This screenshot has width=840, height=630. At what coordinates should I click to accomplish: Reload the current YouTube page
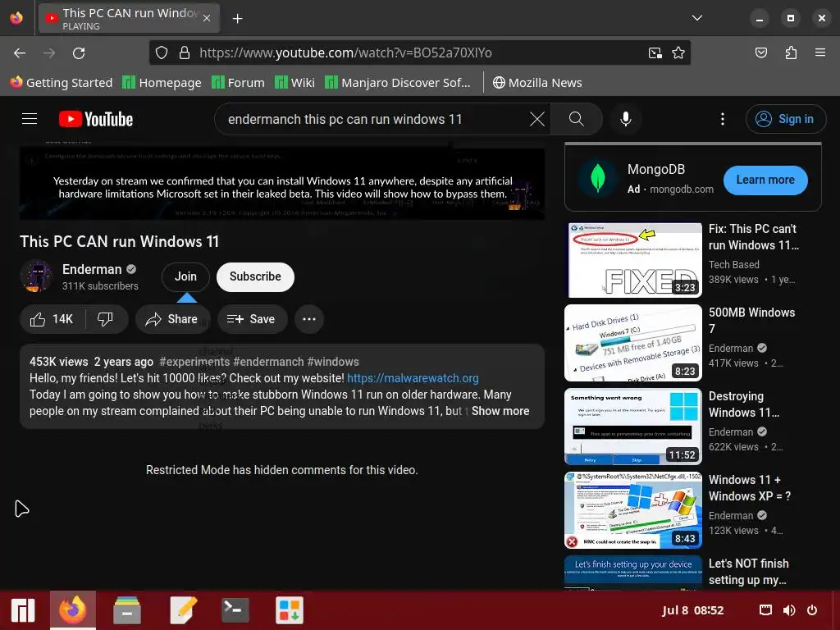[79, 53]
